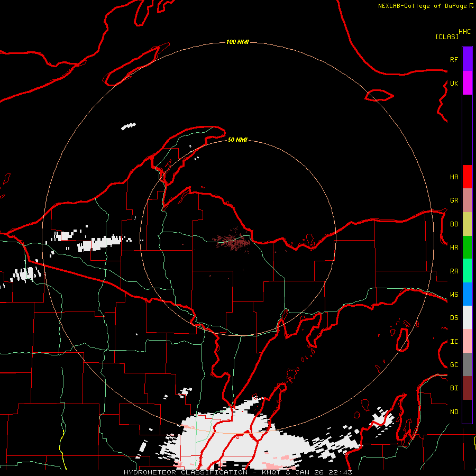The image size is (476, 476).
Task: Click the WS legend label
Action: click(454, 295)
